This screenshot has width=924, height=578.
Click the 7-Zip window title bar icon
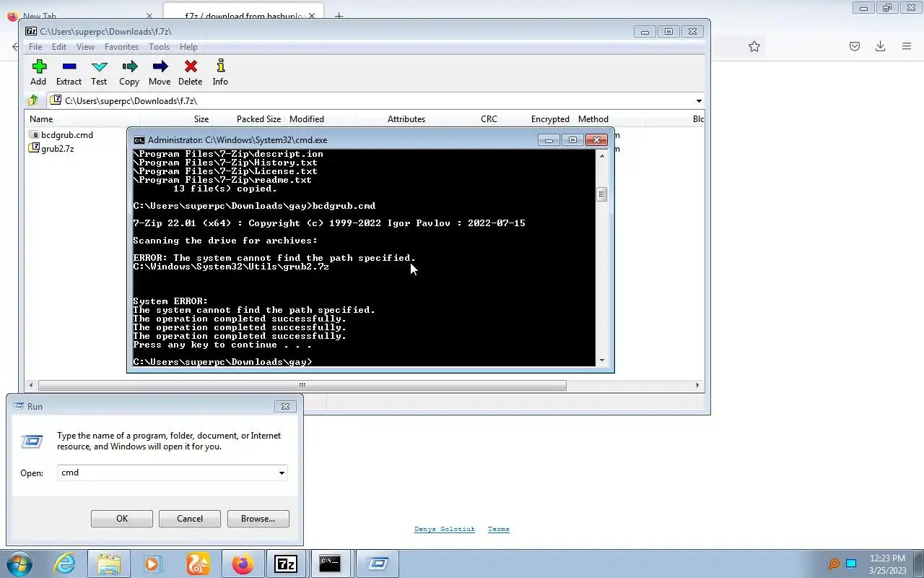[x=31, y=31]
